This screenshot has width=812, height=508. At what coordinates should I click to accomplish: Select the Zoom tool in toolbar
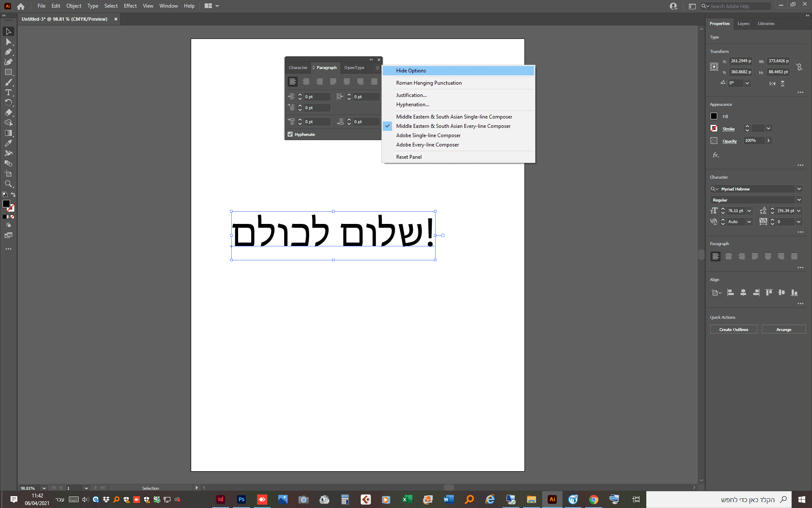8,184
